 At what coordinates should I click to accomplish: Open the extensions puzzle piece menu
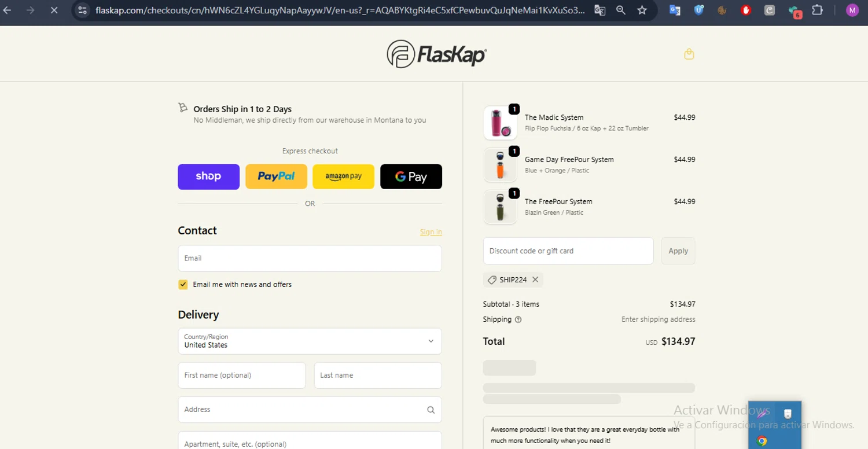[817, 10]
